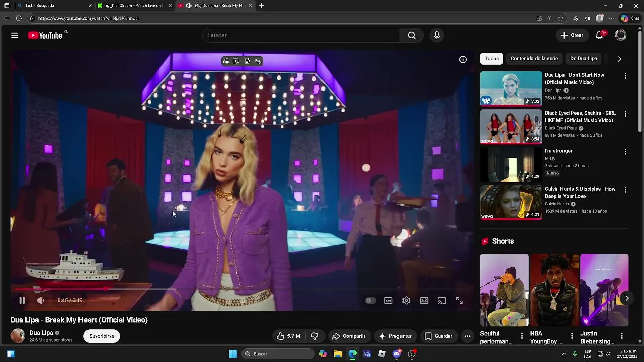Open options for NBA YoungBoy short
The height and width of the screenshot is (362, 644).
[572, 336]
